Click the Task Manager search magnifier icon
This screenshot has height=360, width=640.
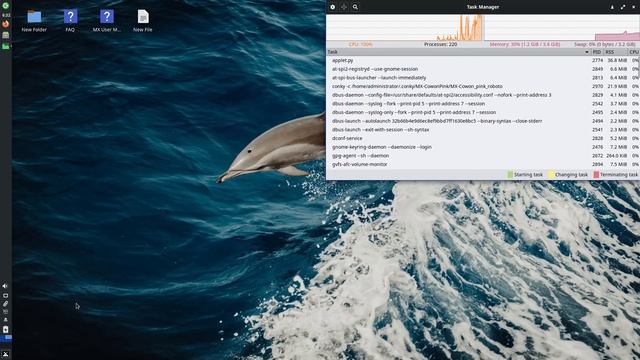(x=355, y=7)
